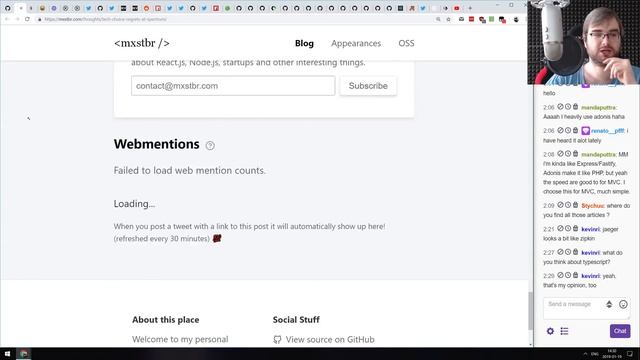
Task: Delete Stychus's articles question
Action: (575, 205)
